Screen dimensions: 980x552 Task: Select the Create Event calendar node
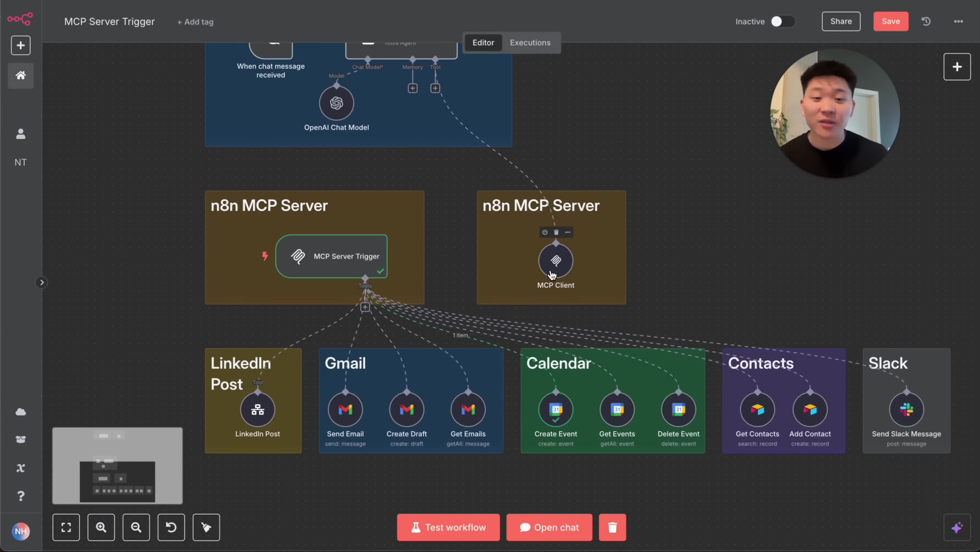556,409
